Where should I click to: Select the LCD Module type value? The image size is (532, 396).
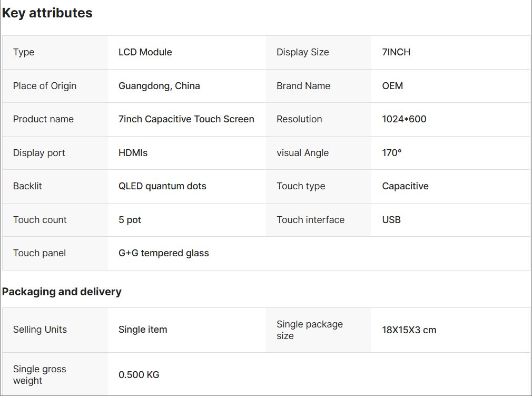pos(145,52)
